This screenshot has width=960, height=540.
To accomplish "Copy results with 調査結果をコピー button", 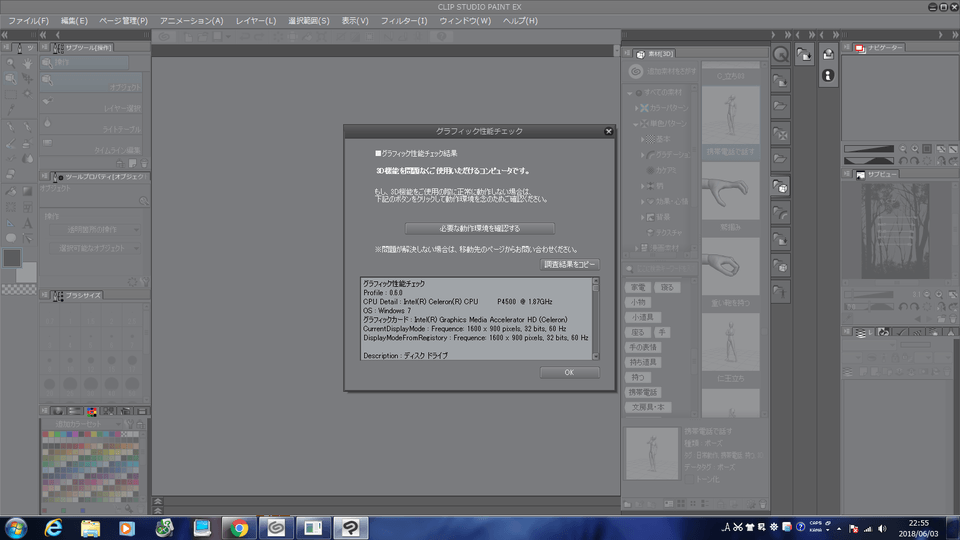I will click(x=570, y=264).
